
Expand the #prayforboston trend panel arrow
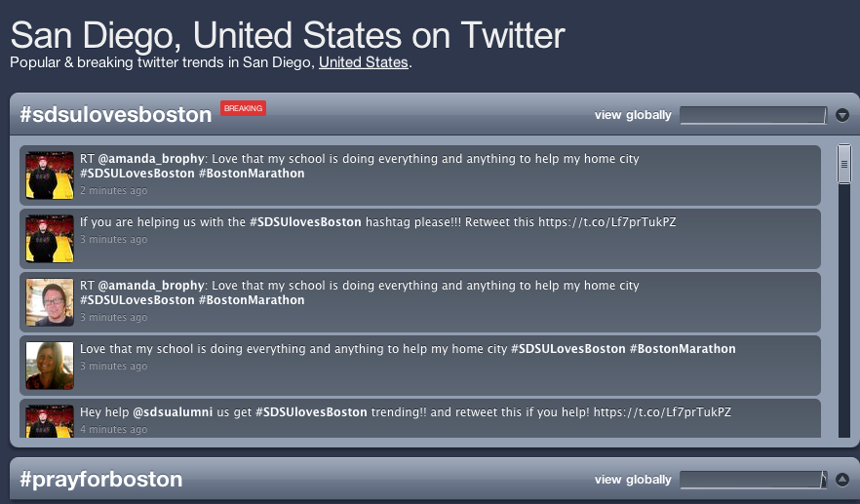coord(842,480)
